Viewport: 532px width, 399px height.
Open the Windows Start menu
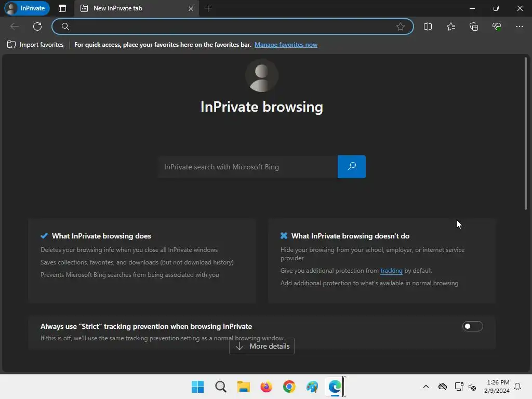tap(197, 387)
